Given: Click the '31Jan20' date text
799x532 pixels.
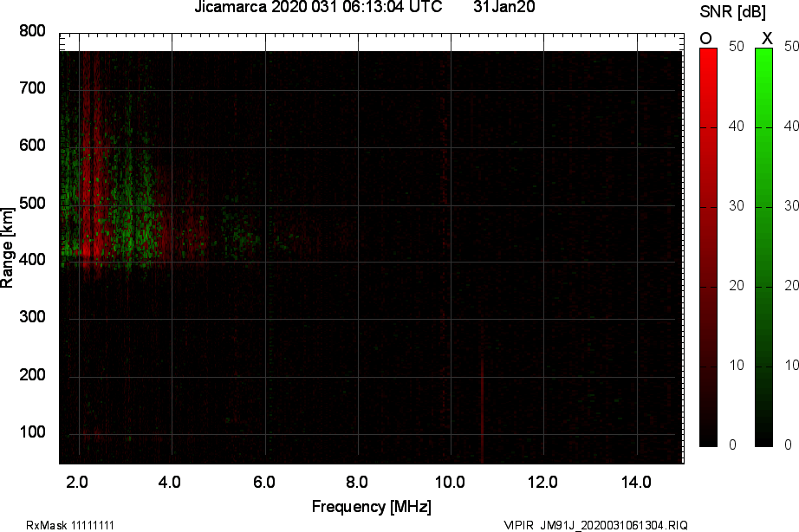Looking at the screenshot, I should [504, 8].
